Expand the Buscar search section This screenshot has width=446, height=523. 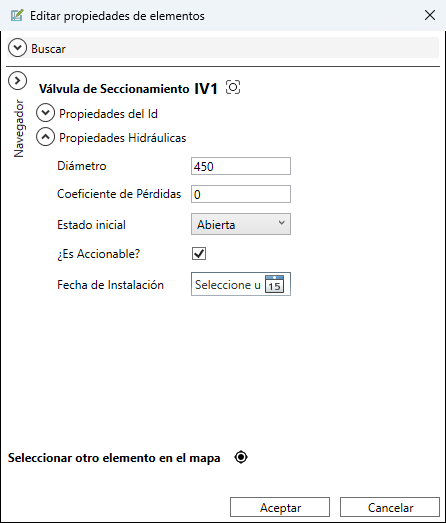(x=17, y=48)
